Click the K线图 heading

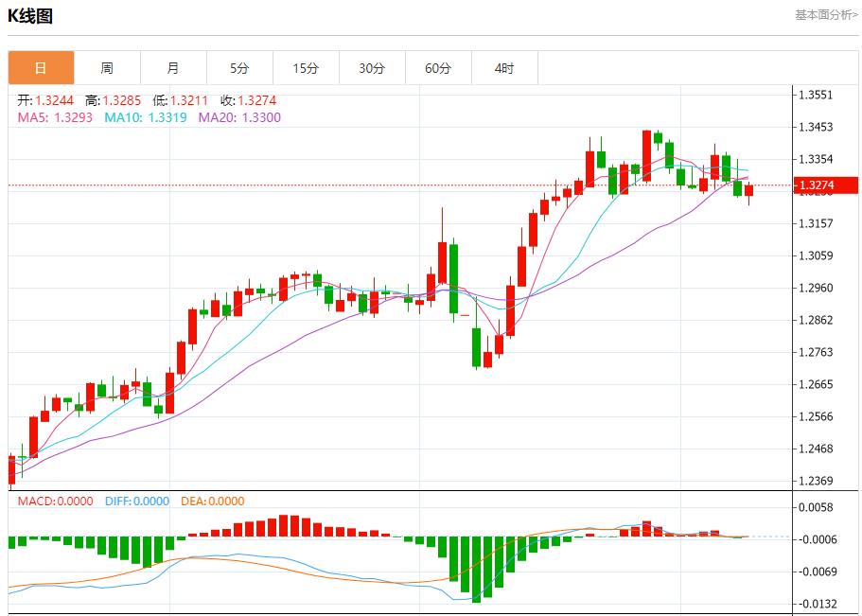pyautogui.click(x=30, y=16)
